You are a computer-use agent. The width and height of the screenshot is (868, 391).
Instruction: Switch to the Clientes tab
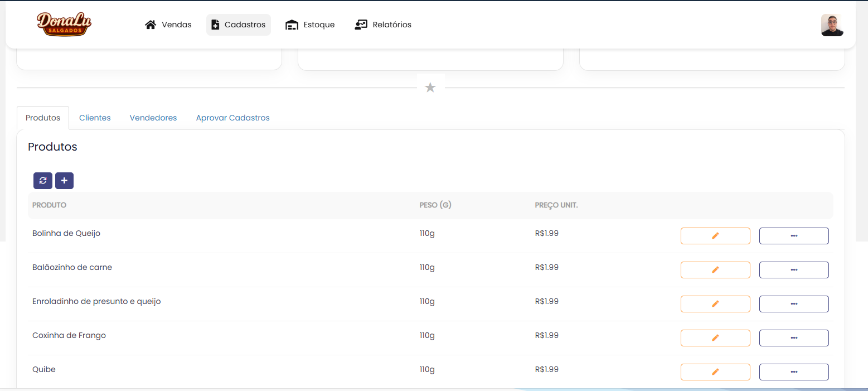(95, 118)
